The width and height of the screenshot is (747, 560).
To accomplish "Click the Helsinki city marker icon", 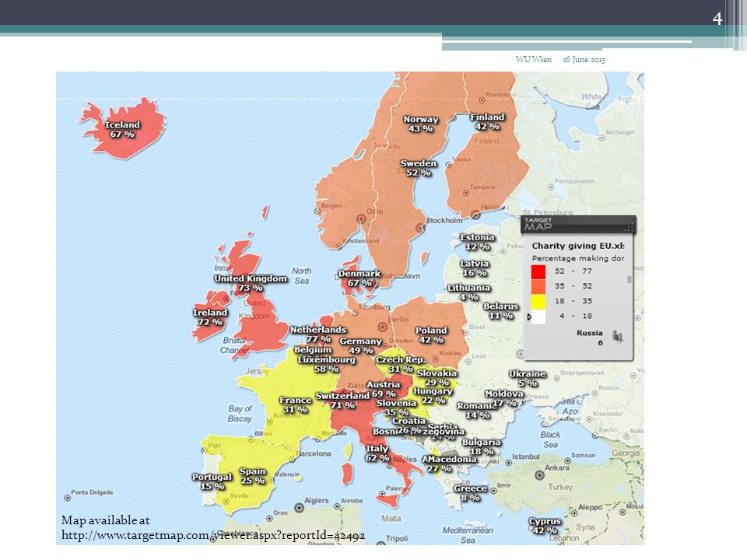I will coord(475,215).
